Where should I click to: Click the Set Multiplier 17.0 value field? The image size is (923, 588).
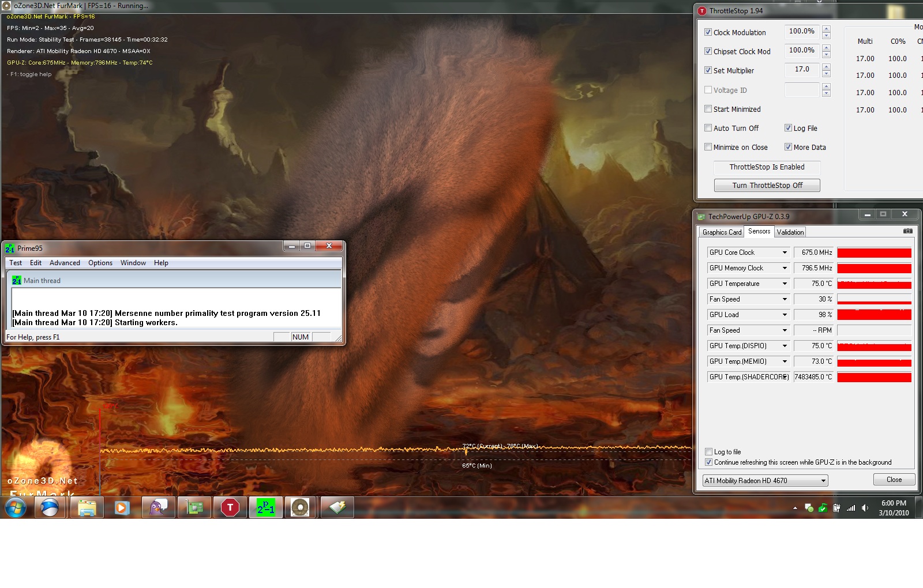click(802, 70)
